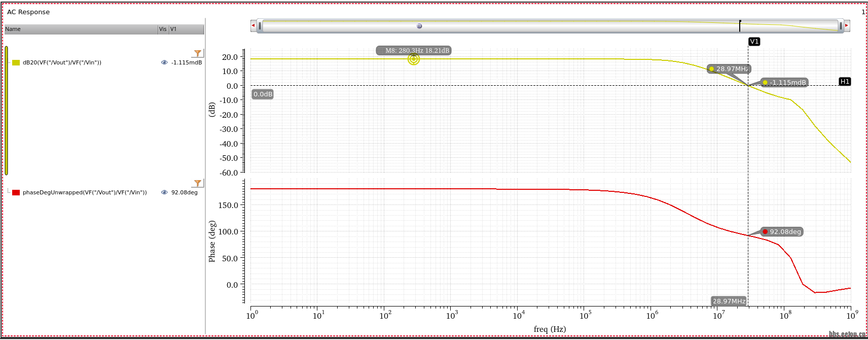The image size is (868, 340).
Task: Click the -1.115mdB intersection label
Action: (785, 82)
